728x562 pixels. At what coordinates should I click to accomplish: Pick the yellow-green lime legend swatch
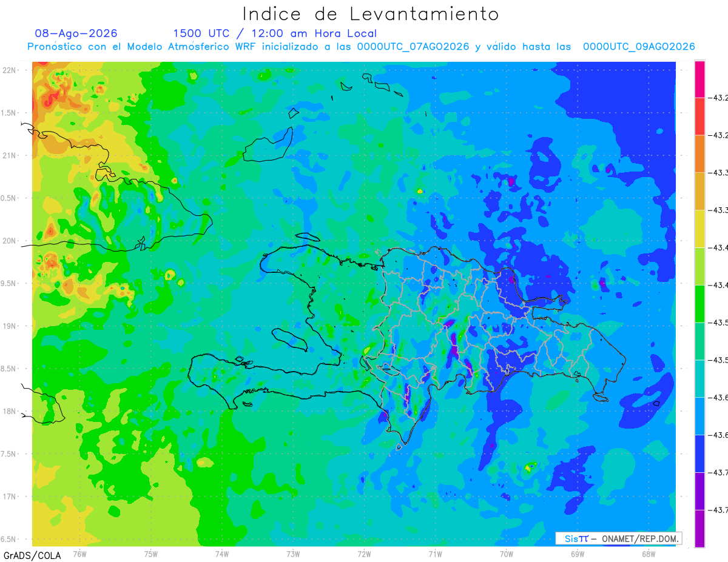click(x=699, y=266)
